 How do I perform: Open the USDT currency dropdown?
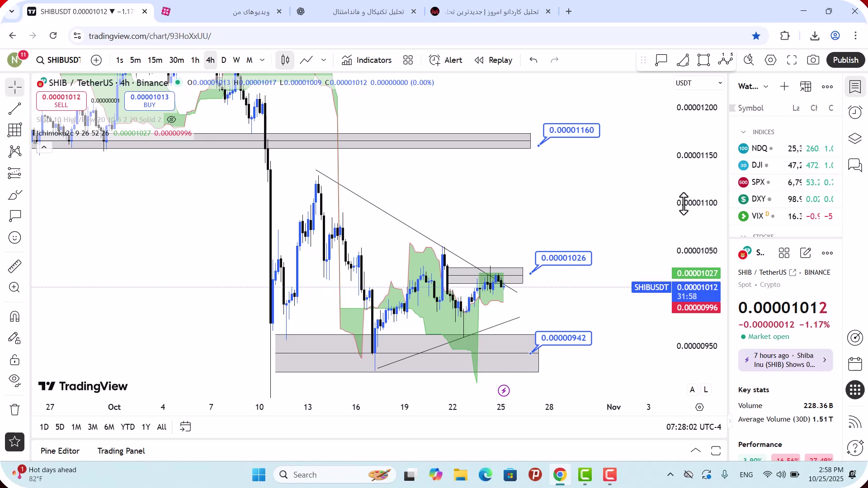698,83
